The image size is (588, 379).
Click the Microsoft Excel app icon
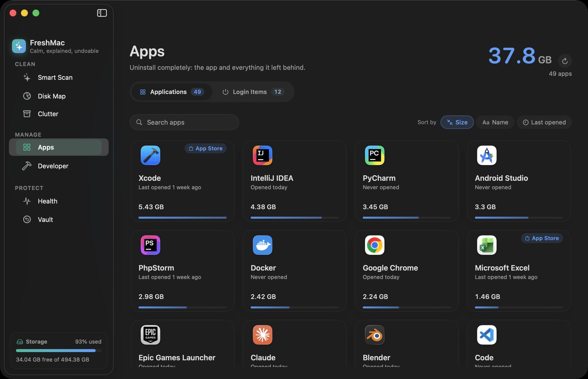pyautogui.click(x=487, y=245)
